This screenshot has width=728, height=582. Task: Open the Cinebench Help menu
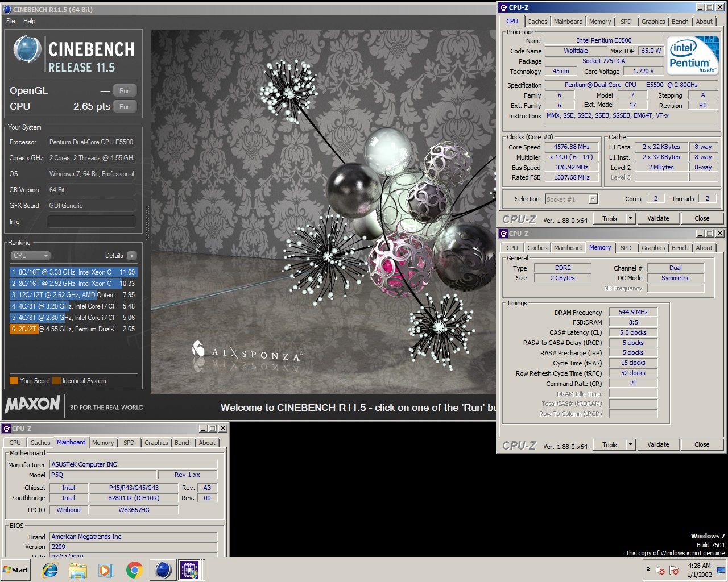29,21
